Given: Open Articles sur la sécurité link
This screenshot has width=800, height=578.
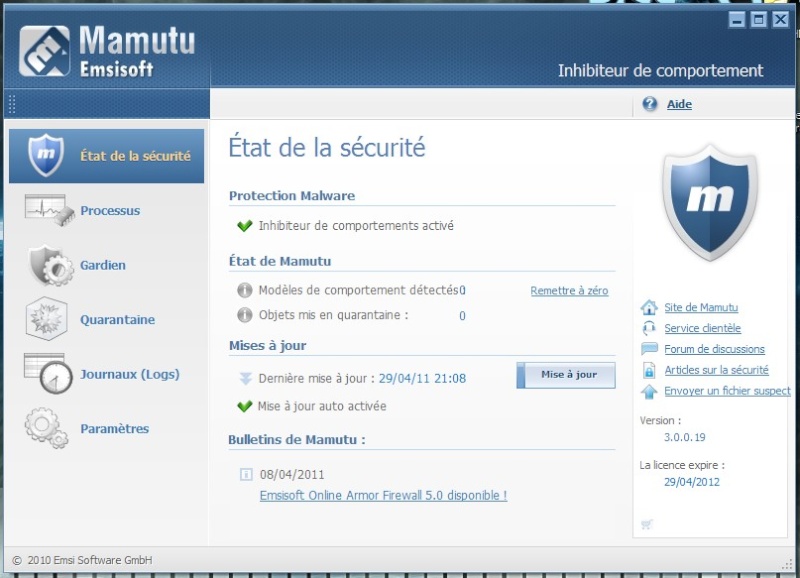Looking at the screenshot, I should coord(716,370).
